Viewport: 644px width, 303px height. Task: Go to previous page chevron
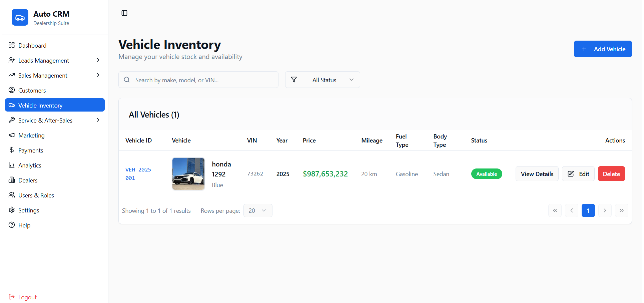pos(571,210)
